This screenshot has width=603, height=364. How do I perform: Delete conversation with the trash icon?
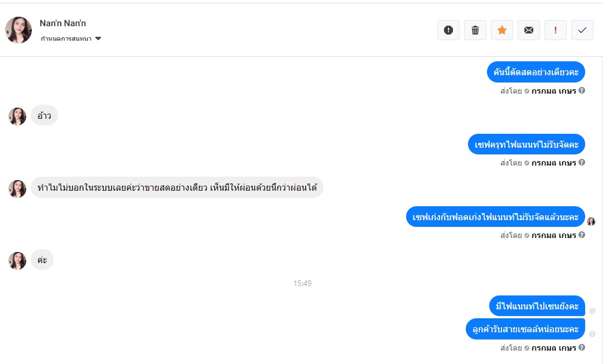tap(475, 30)
